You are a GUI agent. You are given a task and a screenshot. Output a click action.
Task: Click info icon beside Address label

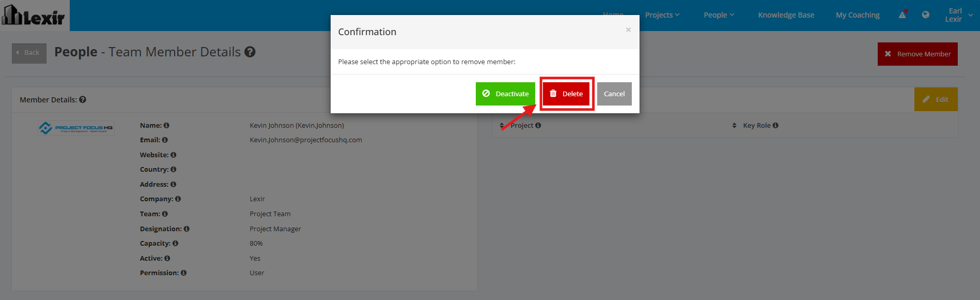point(174,185)
